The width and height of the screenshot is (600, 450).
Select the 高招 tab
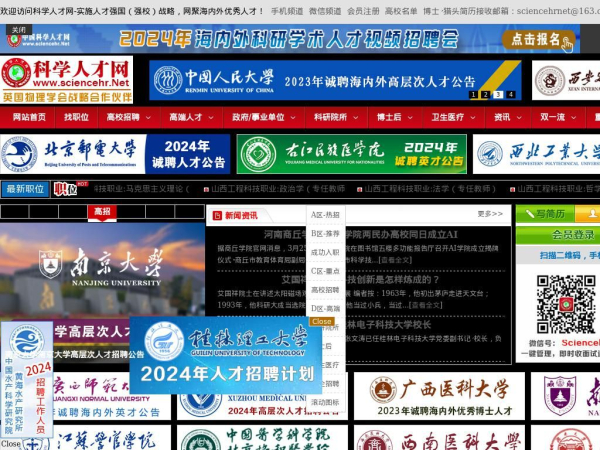click(x=102, y=212)
